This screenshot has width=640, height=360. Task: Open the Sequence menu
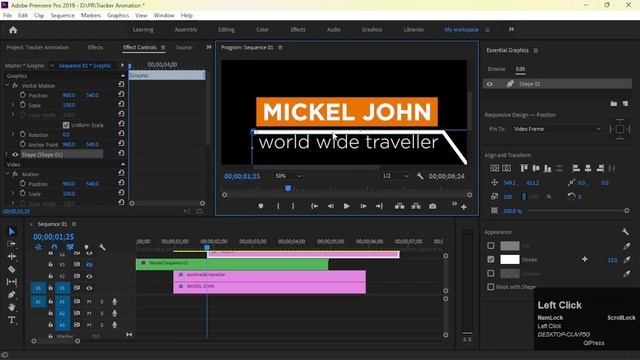(x=62, y=16)
